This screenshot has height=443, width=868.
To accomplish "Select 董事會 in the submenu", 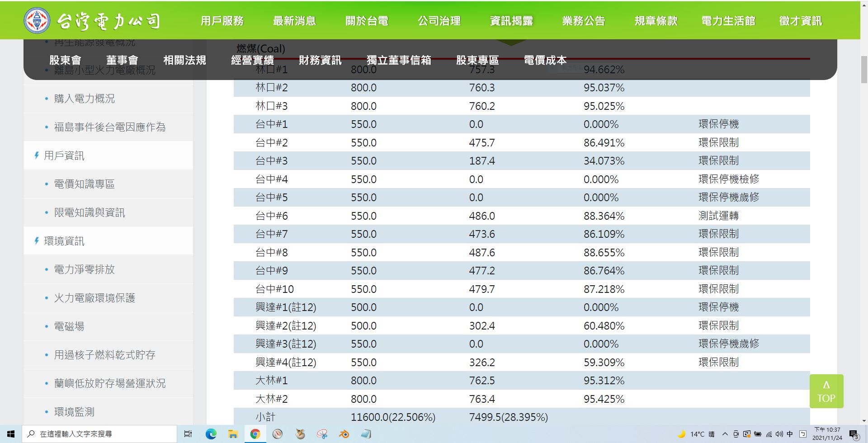I will (x=122, y=60).
